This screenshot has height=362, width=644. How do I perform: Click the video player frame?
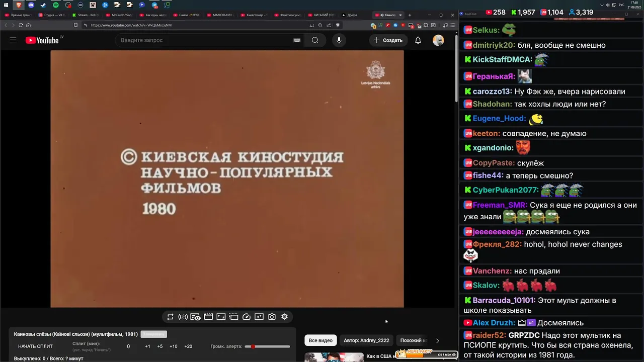pyautogui.click(x=227, y=178)
